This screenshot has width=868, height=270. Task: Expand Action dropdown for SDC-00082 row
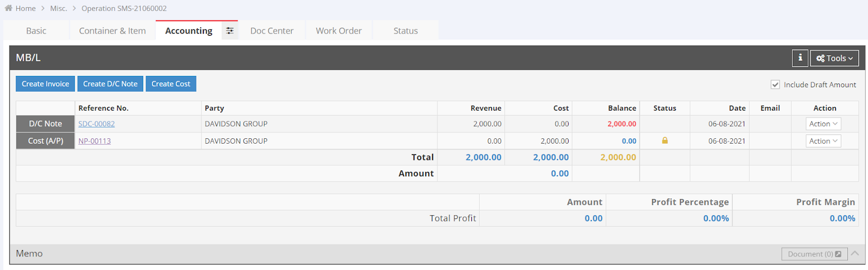point(823,124)
